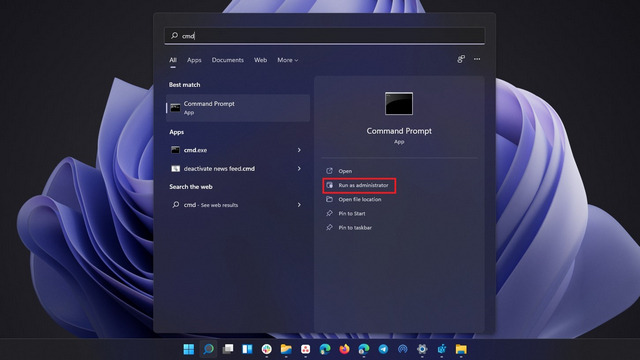The width and height of the screenshot is (640, 360).
Task: Choose Pin to Start
Action: coord(346,213)
